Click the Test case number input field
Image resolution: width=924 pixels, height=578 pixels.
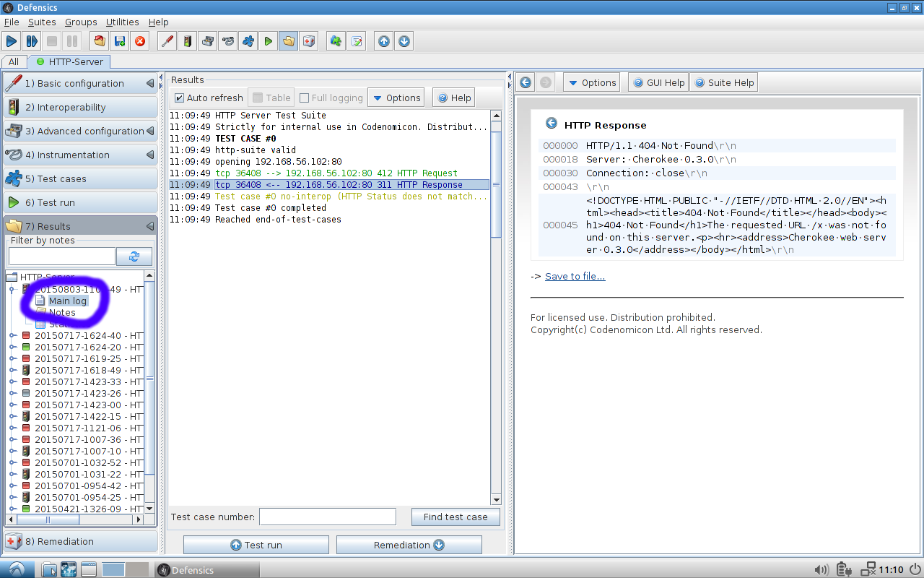point(327,517)
